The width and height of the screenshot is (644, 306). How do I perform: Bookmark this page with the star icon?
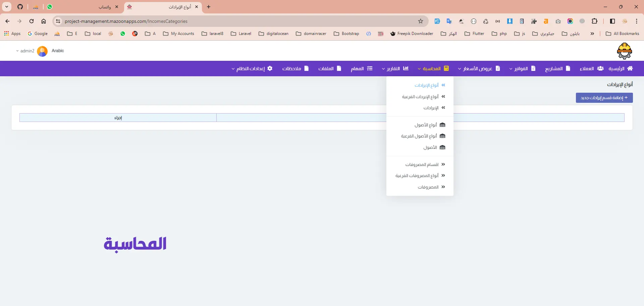click(x=421, y=21)
